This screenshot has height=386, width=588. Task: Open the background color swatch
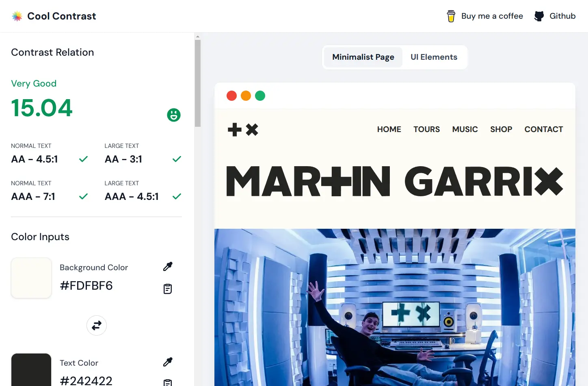click(31, 278)
